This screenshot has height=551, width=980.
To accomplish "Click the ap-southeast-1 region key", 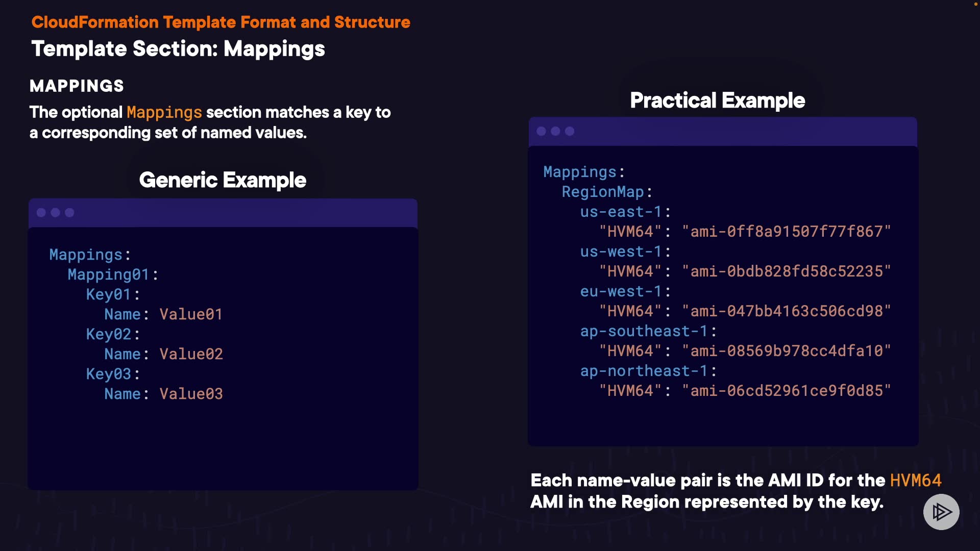I will tap(644, 331).
